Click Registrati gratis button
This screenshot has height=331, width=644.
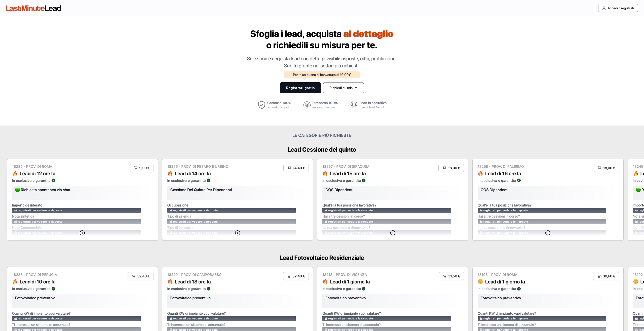(x=300, y=88)
